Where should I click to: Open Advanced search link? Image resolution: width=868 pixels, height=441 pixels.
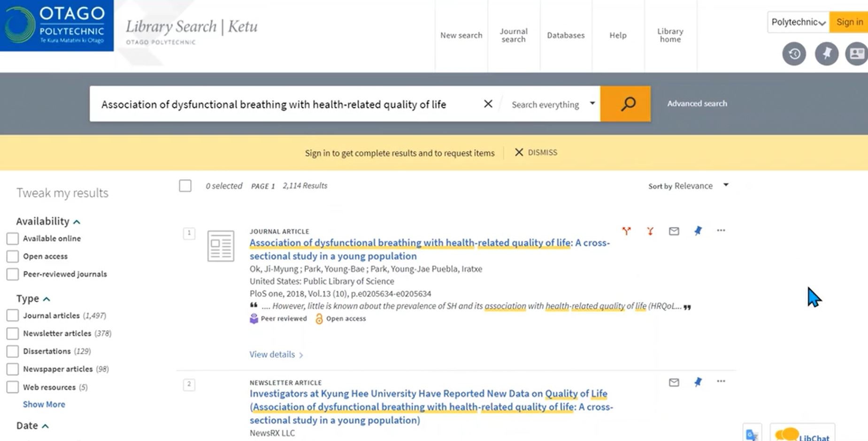[x=697, y=103]
